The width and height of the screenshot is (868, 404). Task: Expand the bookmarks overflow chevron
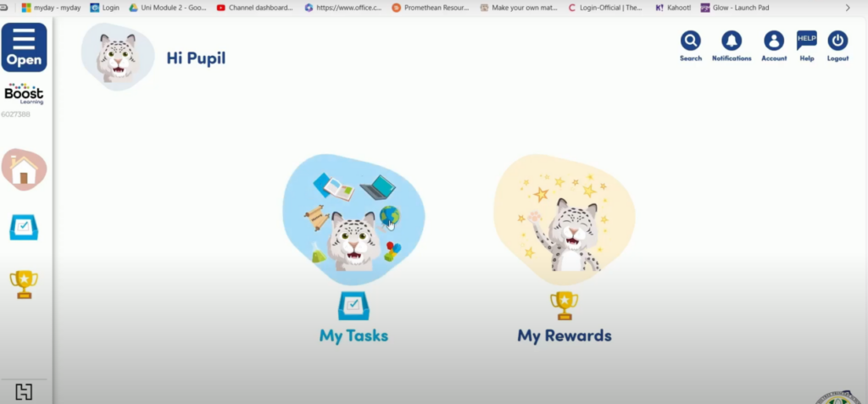(x=848, y=8)
